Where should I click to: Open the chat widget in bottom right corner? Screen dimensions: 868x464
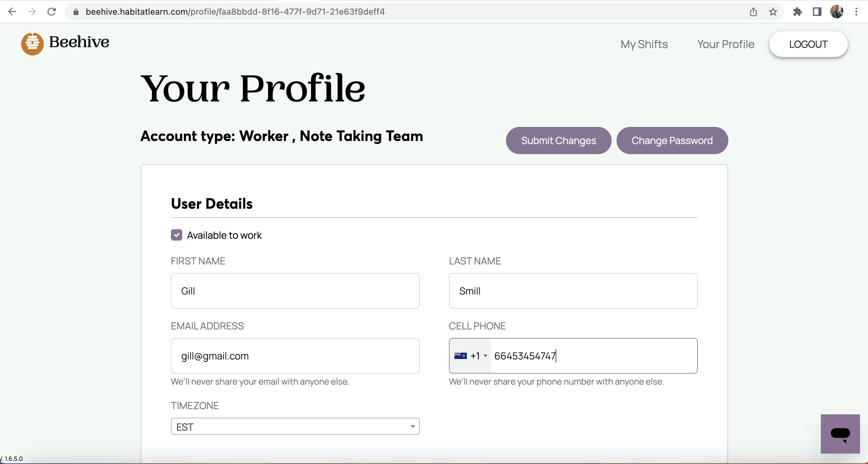pos(840,434)
